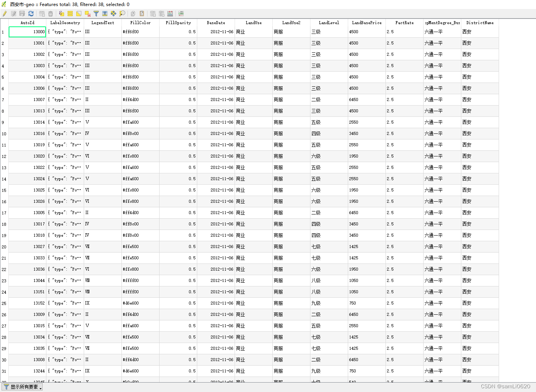
Task: Add a new feature to the table
Action: pos(42,14)
